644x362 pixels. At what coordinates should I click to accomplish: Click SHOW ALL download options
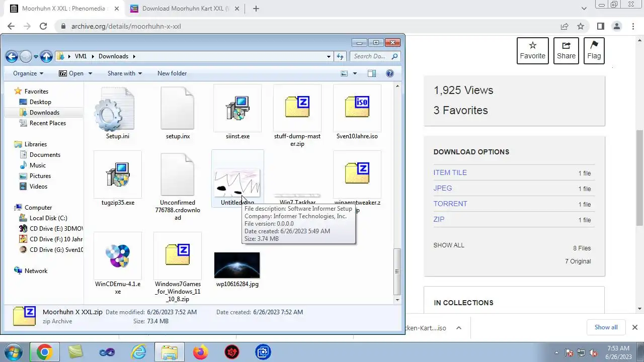click(x=449, y=245)
